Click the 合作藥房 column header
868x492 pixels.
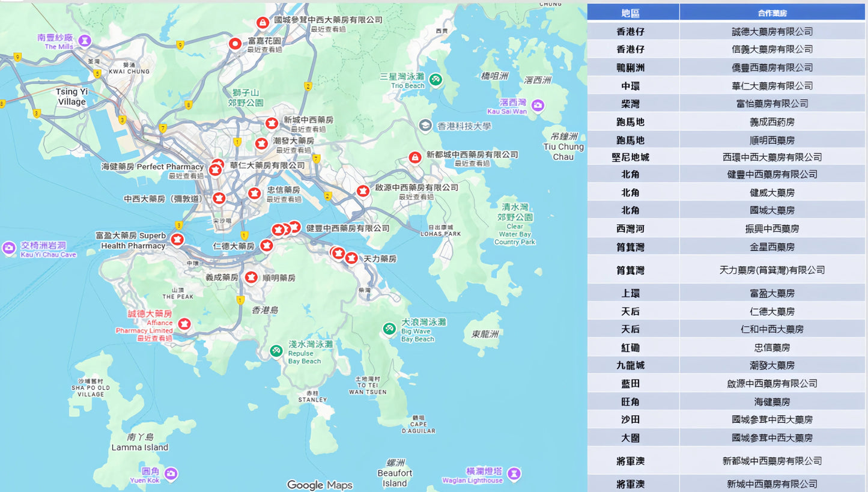(773, 11)
